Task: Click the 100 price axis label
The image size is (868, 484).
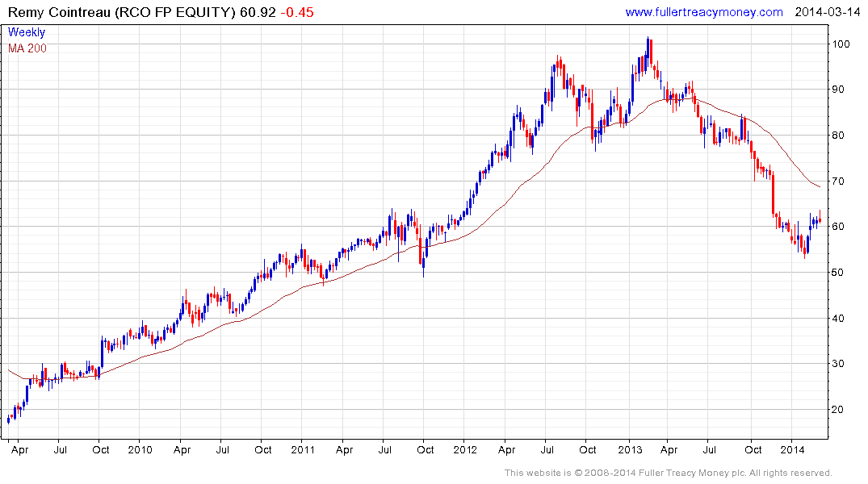Action: point(841,44)
